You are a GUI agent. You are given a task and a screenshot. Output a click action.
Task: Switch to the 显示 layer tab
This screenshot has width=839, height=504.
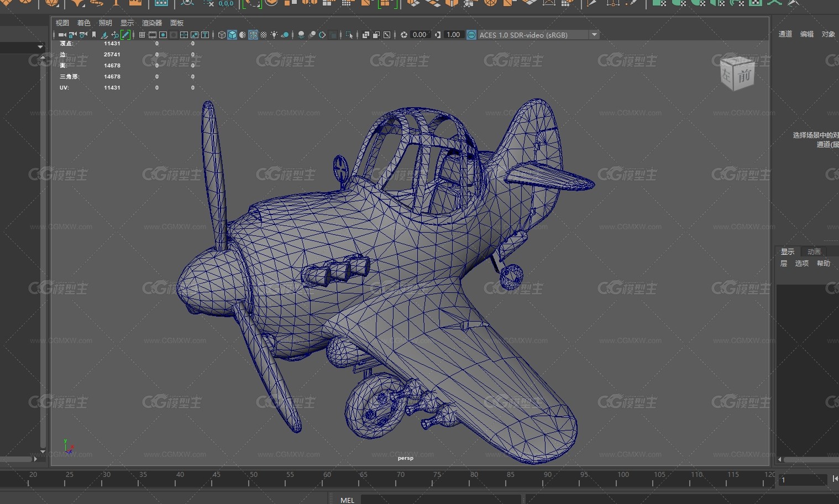(x=788, y=251)
